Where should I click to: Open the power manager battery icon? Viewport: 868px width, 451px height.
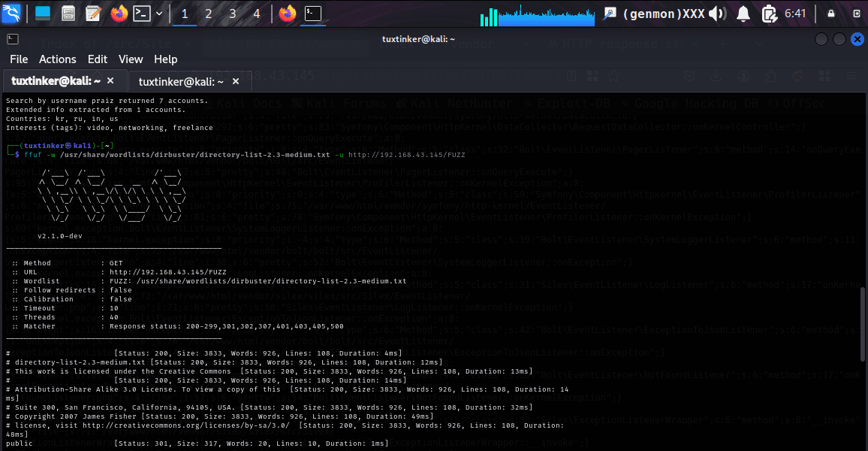[x=768, y=14]
